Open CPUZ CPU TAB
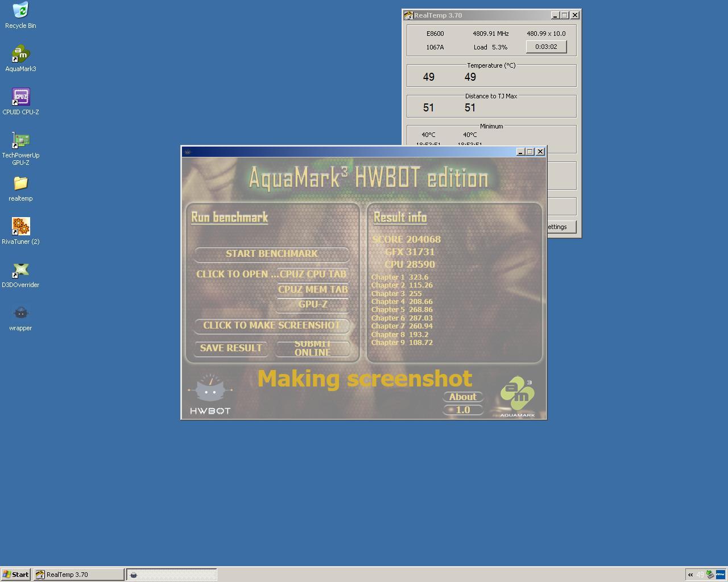728x582 pixels. pos(313,274)
